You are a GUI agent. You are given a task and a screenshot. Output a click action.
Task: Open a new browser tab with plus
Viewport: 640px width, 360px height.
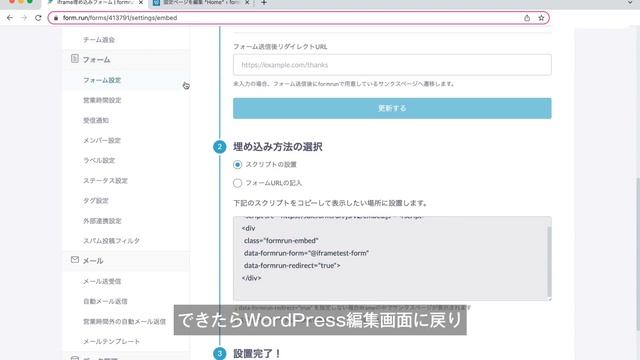[x=264, y=3]
